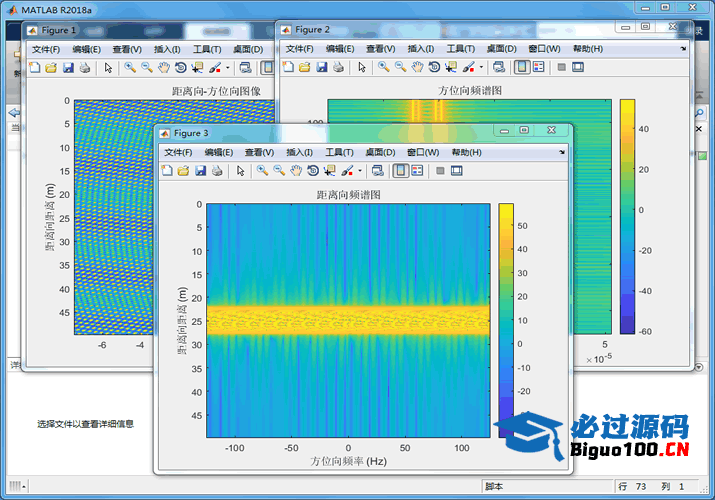This screenshot has height=500, width=715.
Task: Click the colorbar in Figure 3
Action: (x=506, y=320)
